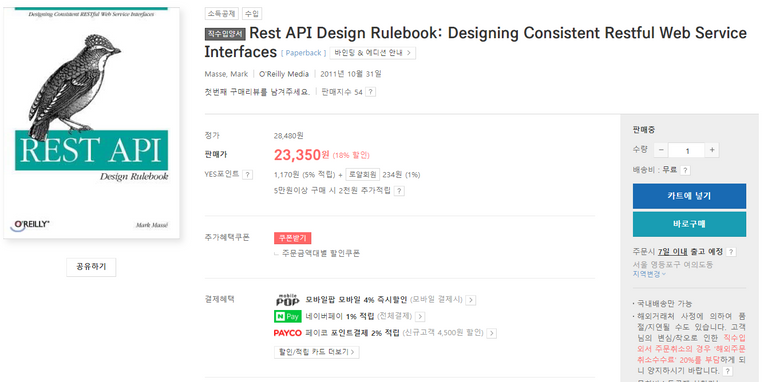Viewport: 768px width, 382px height.
Task: Click the mobile POP payment logo
Action: pyautogui.click(x=288, y=300)
